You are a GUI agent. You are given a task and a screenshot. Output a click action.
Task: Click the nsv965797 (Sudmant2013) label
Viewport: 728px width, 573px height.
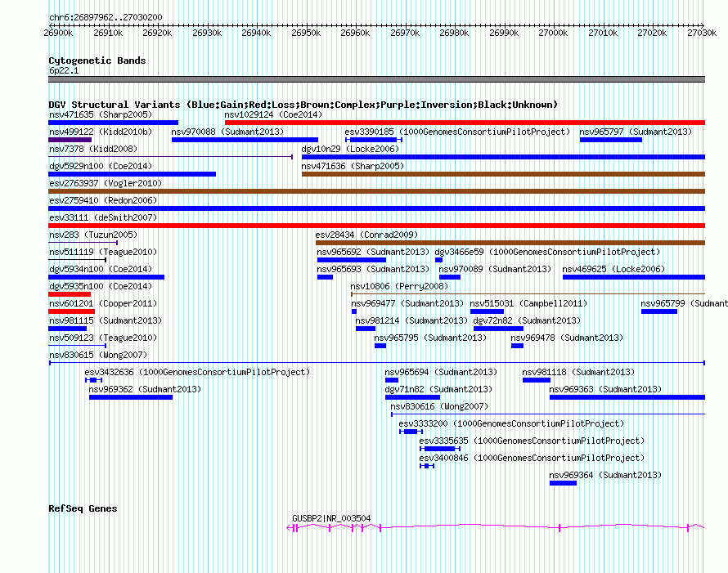pyautogui.click(x=635, y=132)
